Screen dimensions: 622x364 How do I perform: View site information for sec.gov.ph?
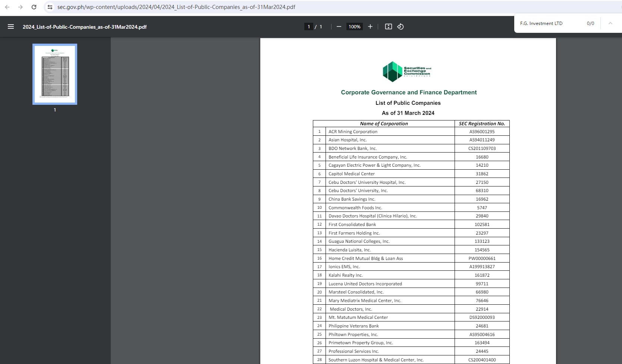(50, 7)
